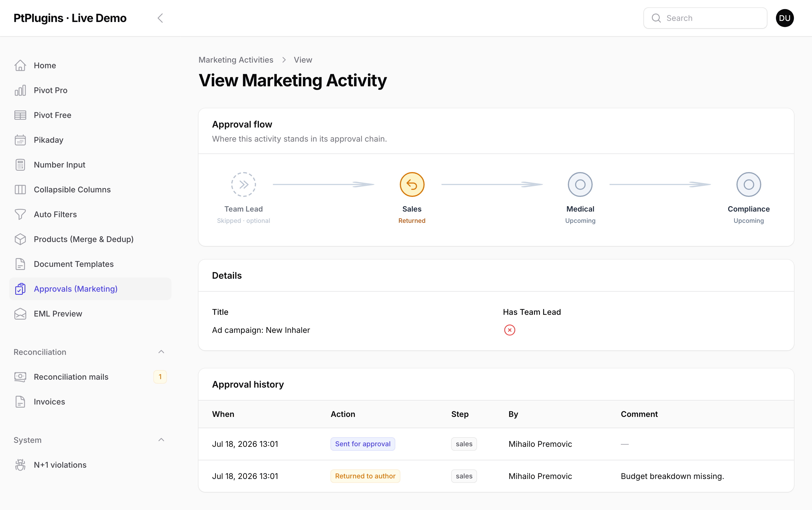Click the System section heading
This screenshot has height=510, width=812.
click(x=27, y=440)
